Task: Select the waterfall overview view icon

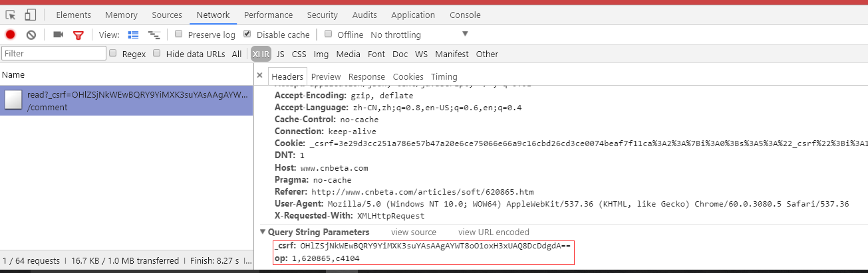Action: click(154, 35)
